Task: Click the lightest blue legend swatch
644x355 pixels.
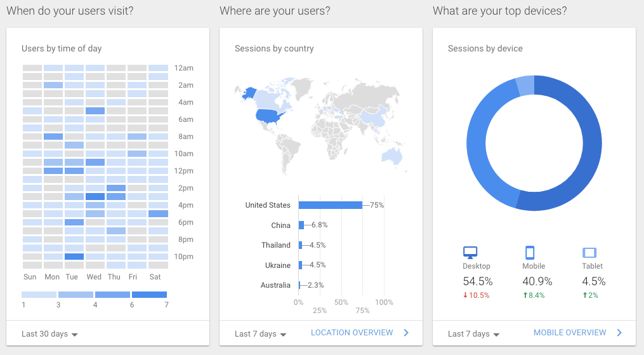Action: (39, 295)
